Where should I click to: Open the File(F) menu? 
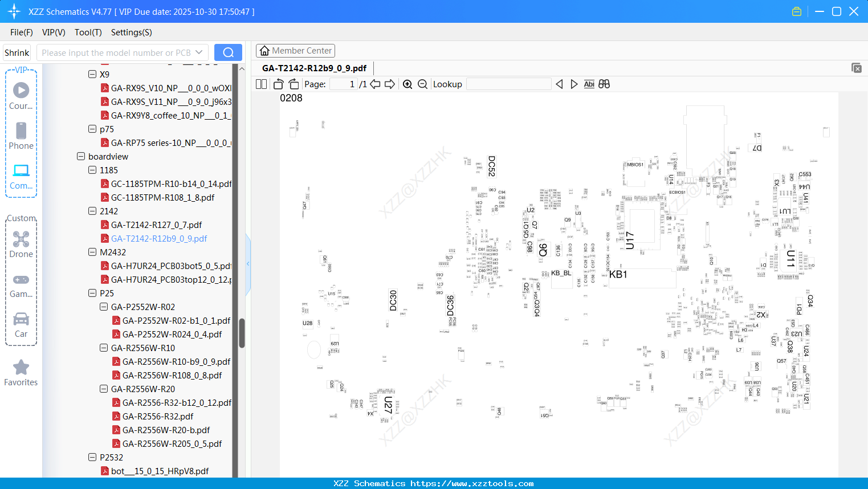(22, 32)
